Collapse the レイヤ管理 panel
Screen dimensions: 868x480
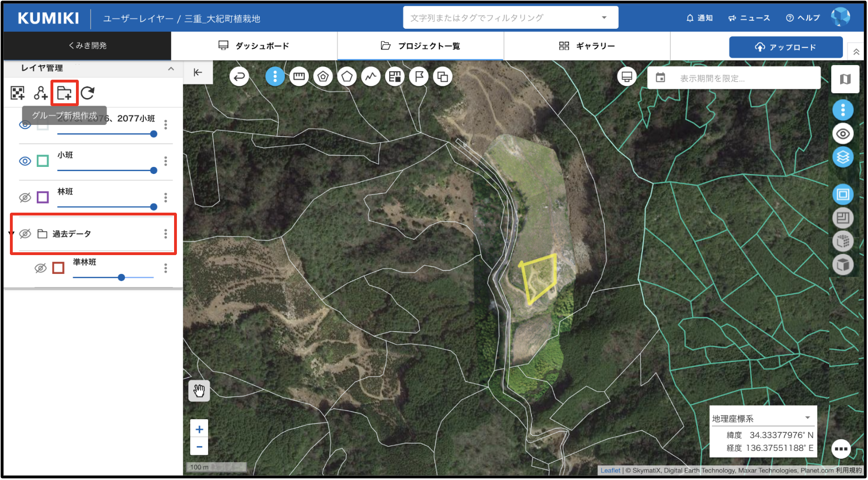click(x=171, y=69)
